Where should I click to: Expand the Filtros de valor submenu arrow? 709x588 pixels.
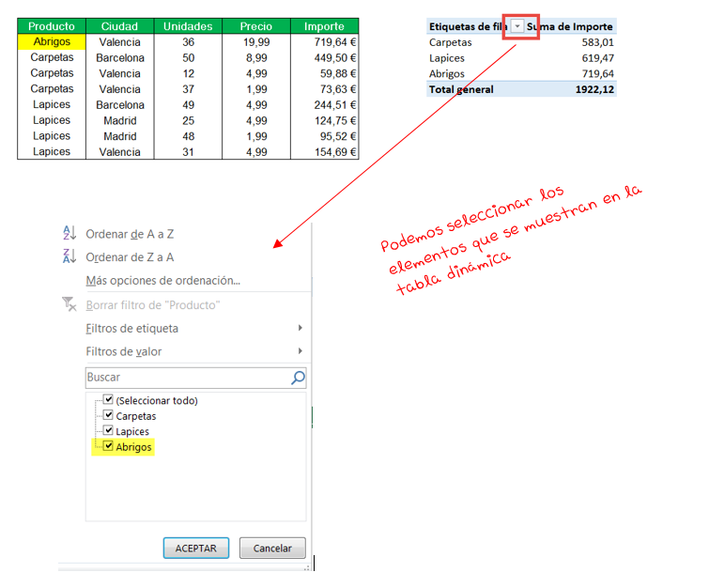[301, 350]
